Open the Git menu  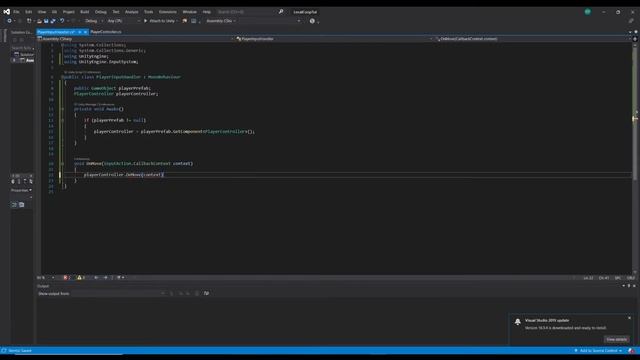click(x=54, y=12)
